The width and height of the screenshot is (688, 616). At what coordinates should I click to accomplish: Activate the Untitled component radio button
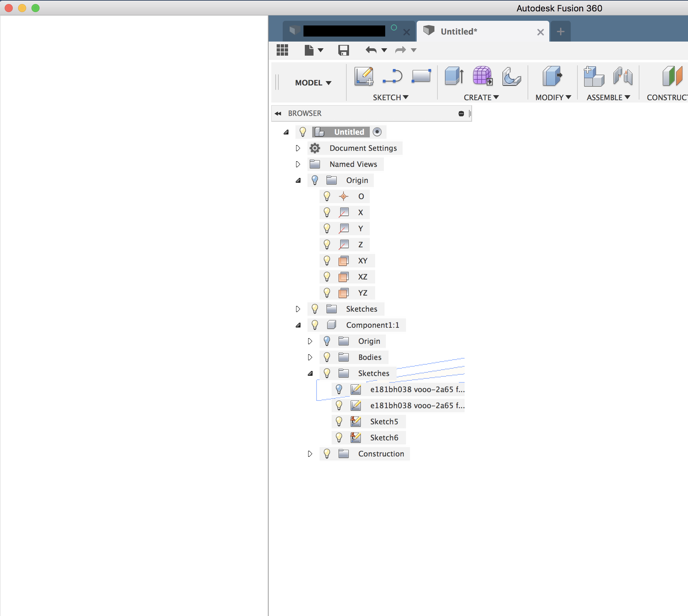[x=377, y=132]
